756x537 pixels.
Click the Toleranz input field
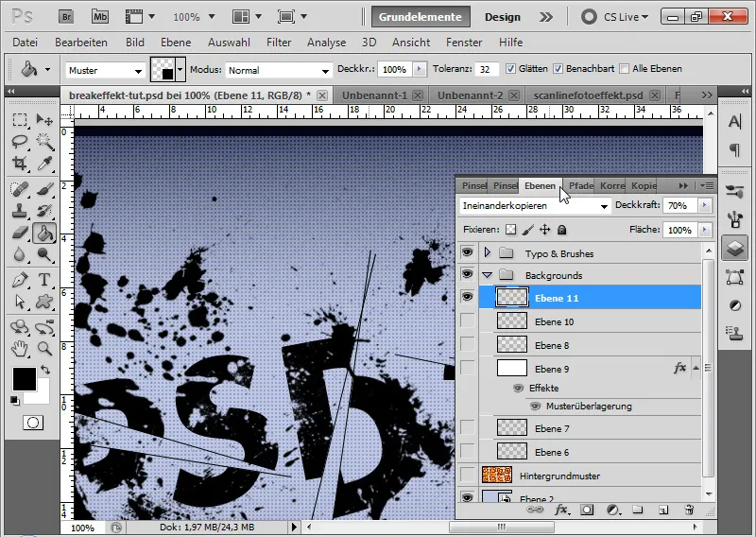tap(487, 69)
